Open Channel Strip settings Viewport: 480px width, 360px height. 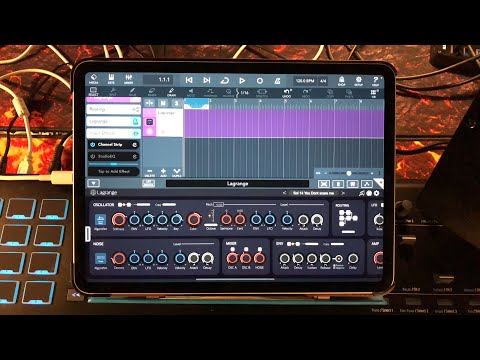(x=135, y=145)
